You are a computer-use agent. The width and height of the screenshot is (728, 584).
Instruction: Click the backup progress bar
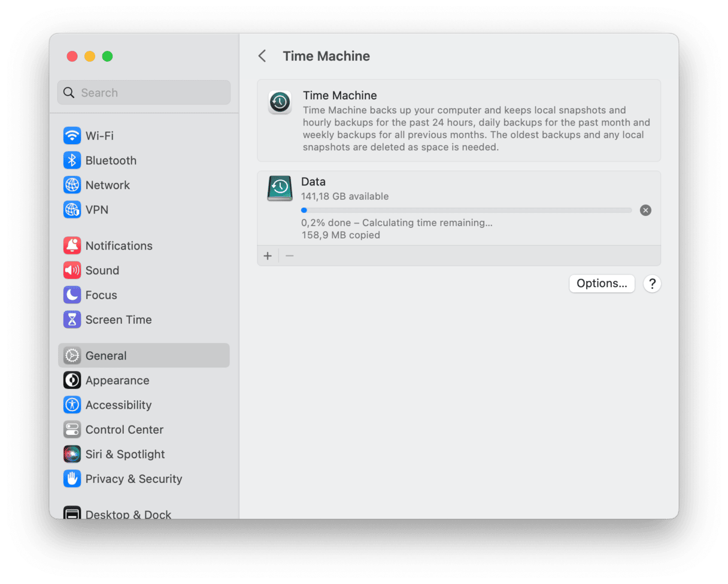click(x=466, y=210)
